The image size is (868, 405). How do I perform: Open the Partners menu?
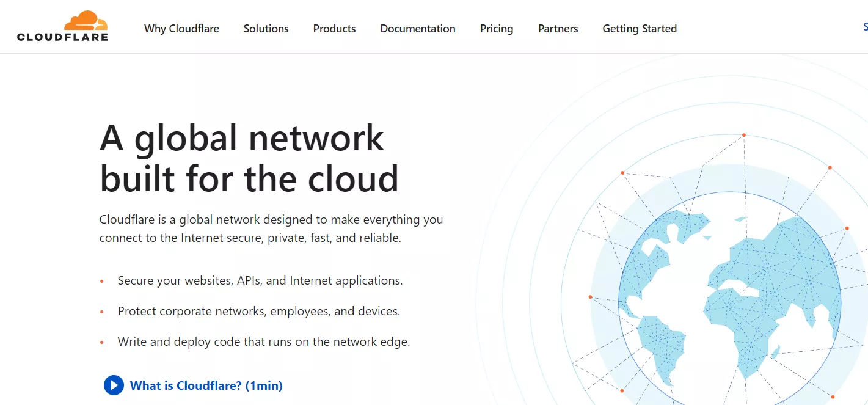558,29
